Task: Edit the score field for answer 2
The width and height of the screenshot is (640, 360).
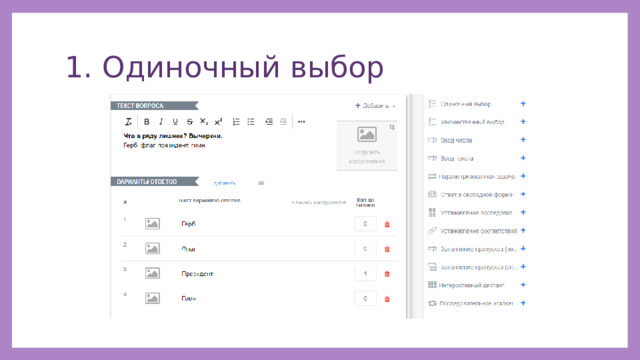Action: 365,249
